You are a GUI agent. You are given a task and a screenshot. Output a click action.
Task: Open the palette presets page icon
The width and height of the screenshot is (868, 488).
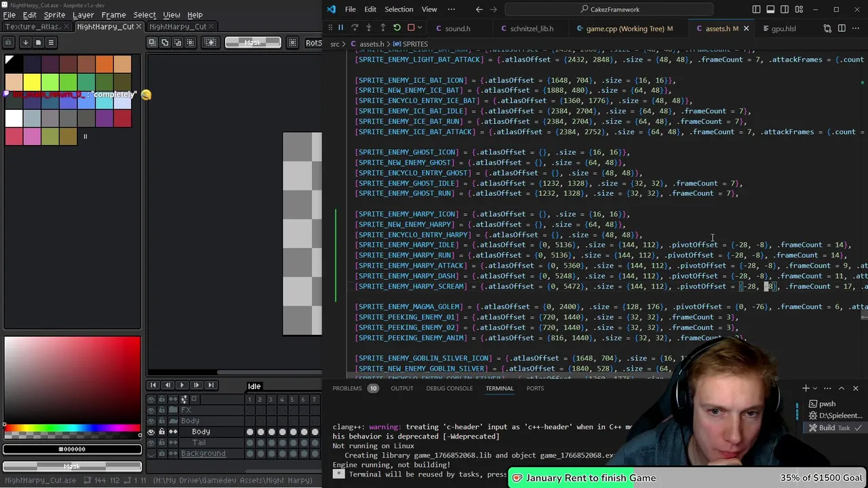click(x=38, y=42)
